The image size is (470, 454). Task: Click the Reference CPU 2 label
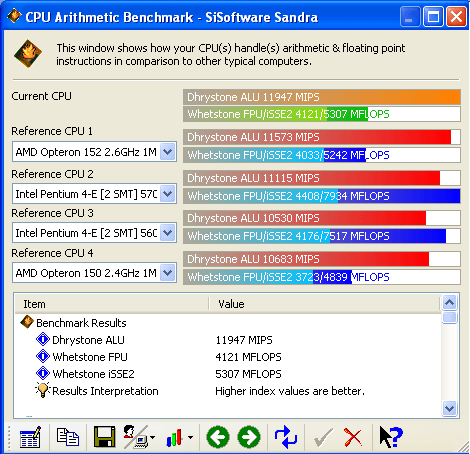pos(52,174)
